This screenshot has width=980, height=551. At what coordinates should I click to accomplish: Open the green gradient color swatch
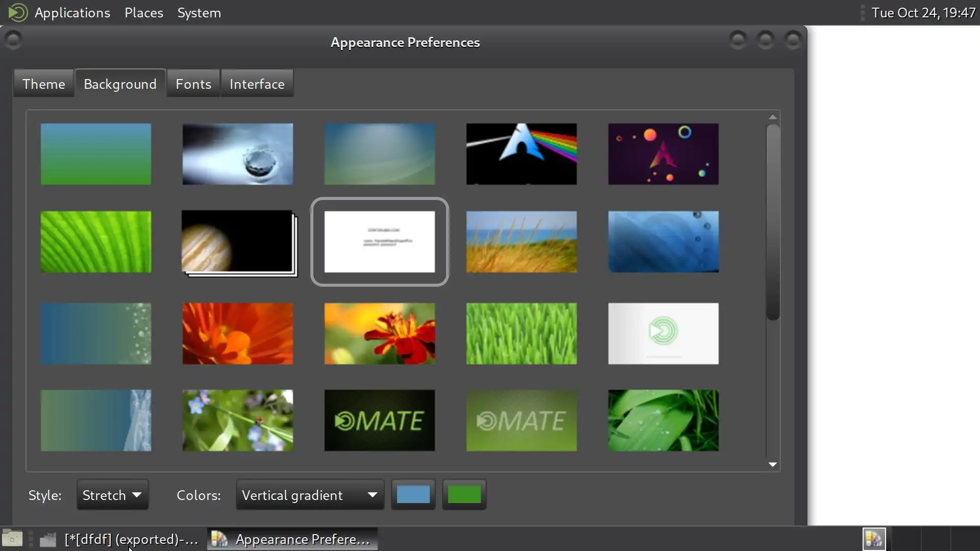pos(463,494)
